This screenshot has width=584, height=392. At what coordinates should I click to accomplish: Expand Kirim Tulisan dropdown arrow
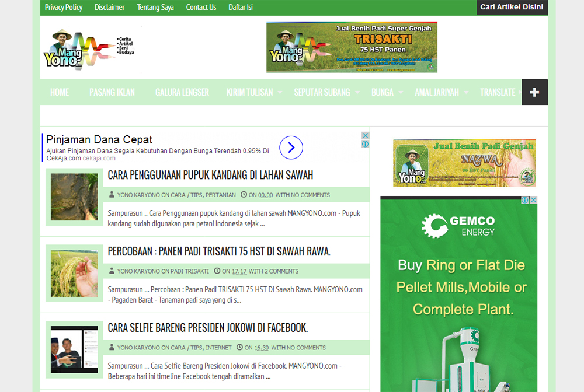[x=280, y=92]
